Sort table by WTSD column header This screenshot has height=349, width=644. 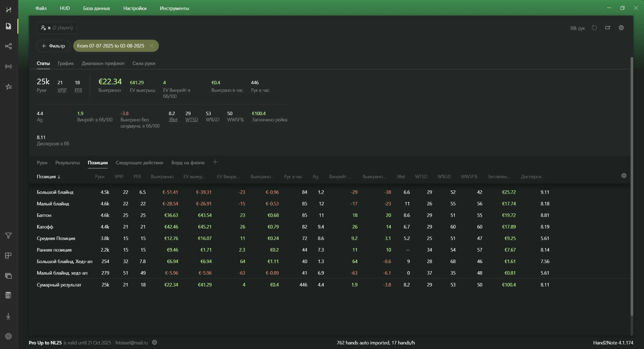tap(421, 177)
